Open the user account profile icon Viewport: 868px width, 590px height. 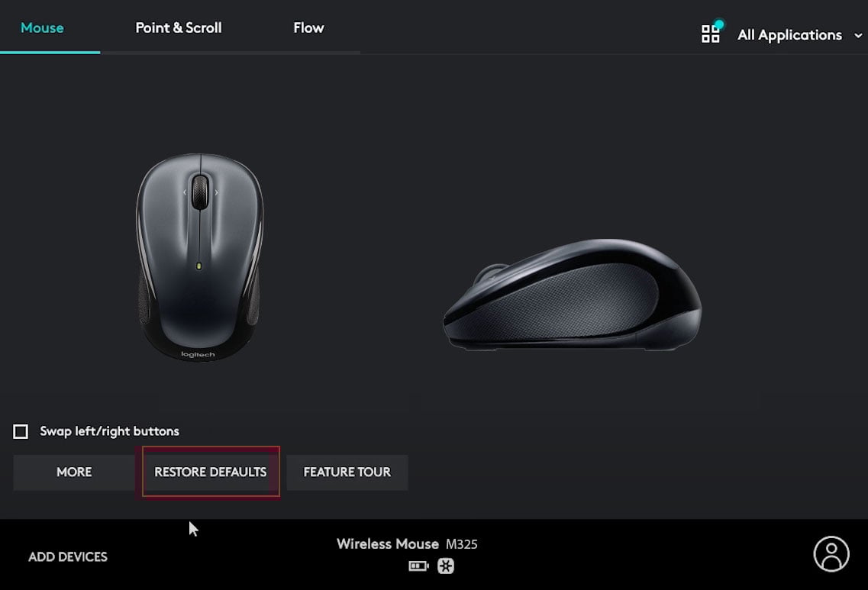click(x=831, y=553)
